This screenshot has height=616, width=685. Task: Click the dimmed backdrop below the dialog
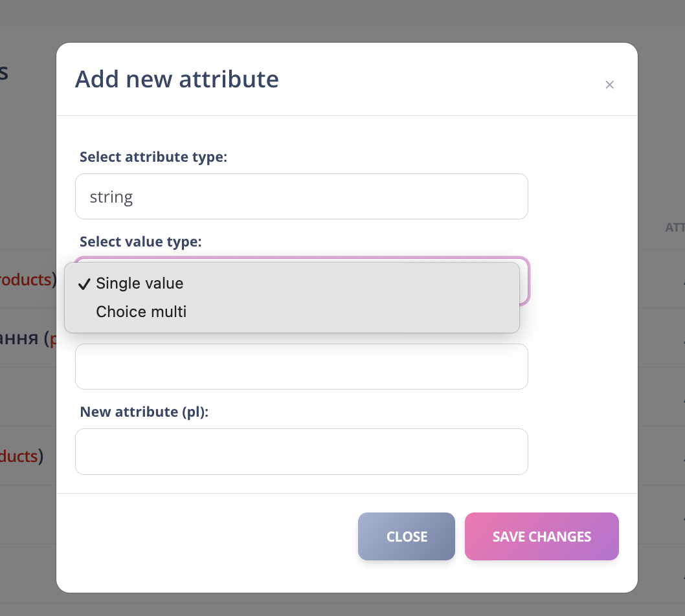[x=343, y=605]
